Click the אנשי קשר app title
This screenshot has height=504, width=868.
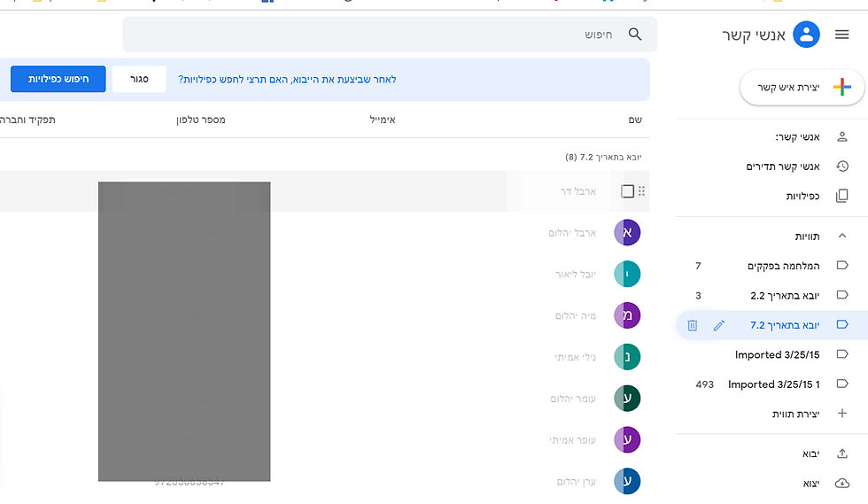point(754,35)
